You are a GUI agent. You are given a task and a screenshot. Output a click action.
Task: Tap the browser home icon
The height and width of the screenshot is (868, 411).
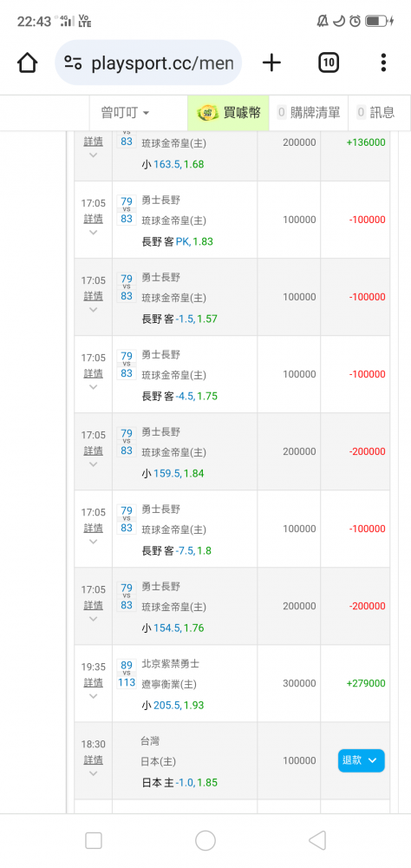click(27, 62)
